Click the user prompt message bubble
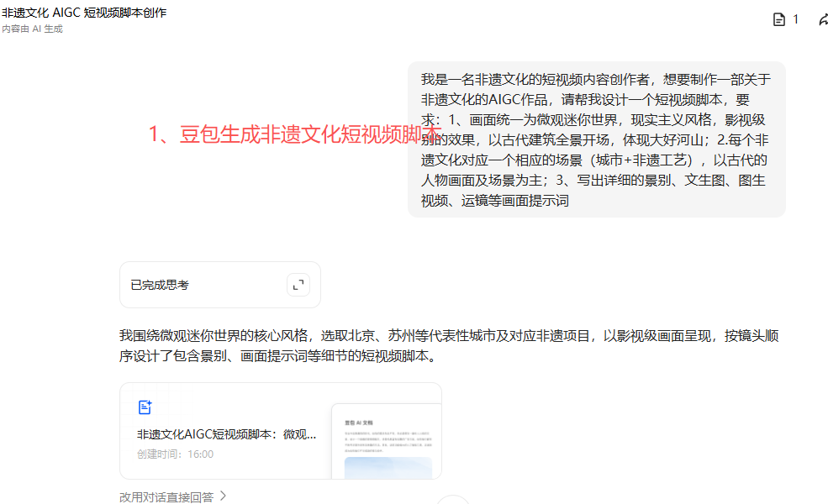The width and height of the screenshot is (828, 504). click(596, 139)
